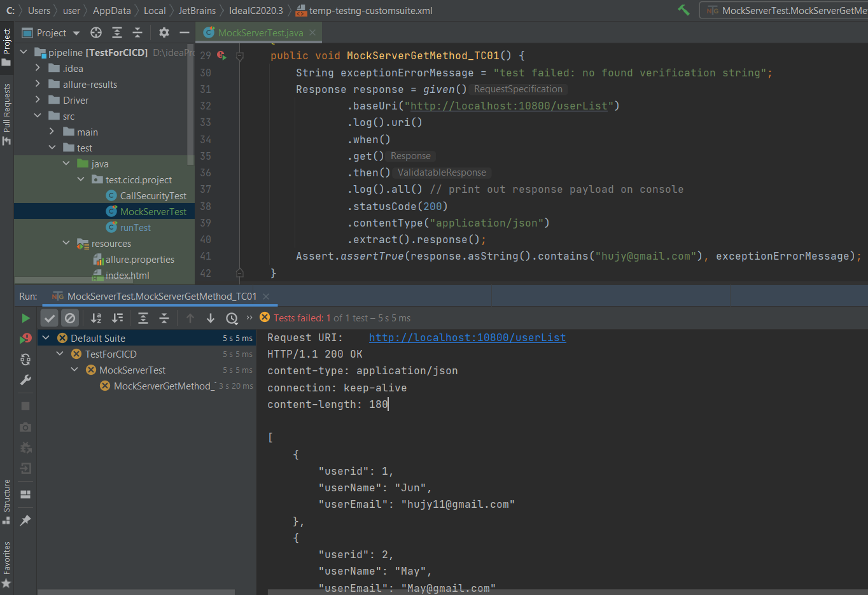Collapse the pipeline root tree node
Image resolution: width=868 pixels, height=595 pixels.
click(x=24, y=52)
